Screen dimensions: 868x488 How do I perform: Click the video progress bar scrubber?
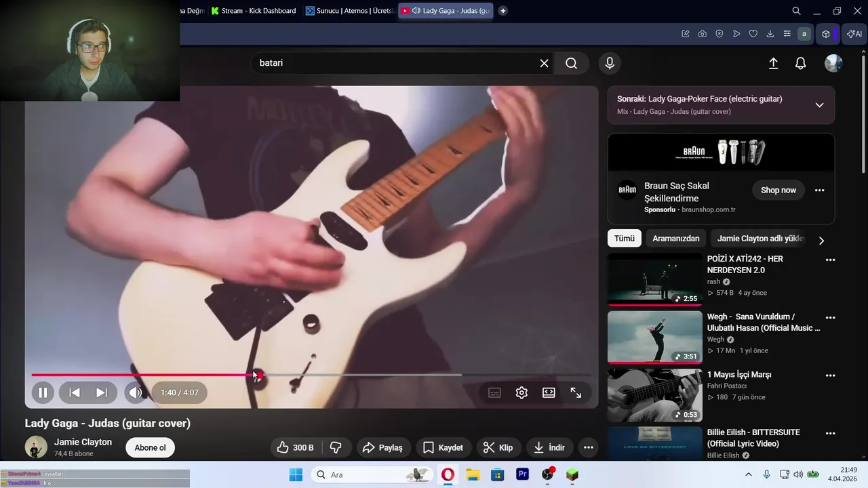tap(260, 375)
